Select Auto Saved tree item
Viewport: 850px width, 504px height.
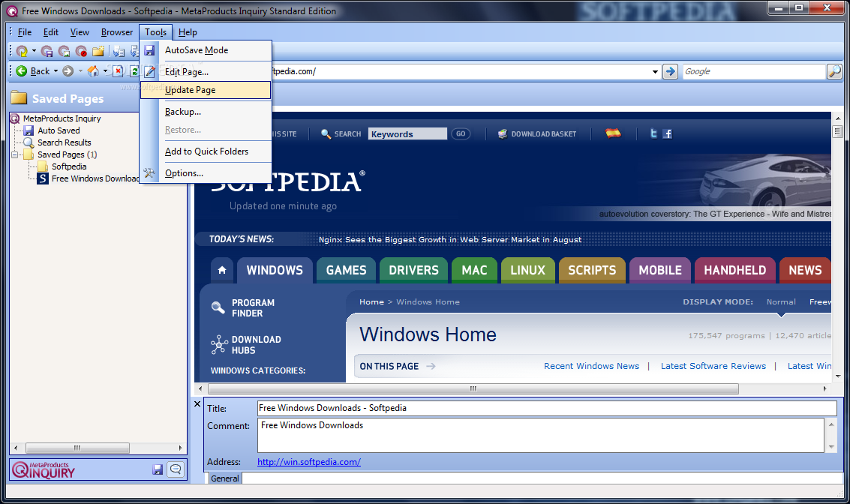[x=59, y=130]
